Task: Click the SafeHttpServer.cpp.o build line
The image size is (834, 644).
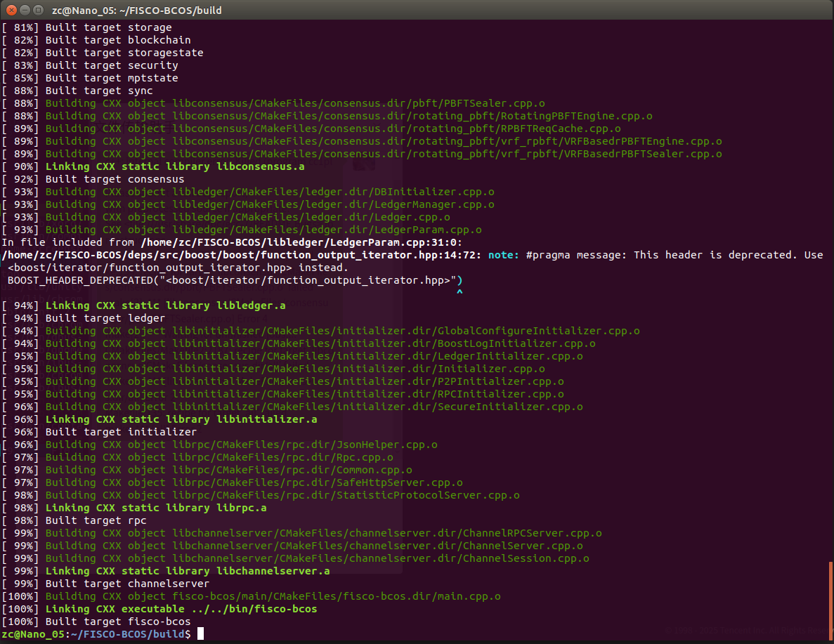Action: pos(233,483)
